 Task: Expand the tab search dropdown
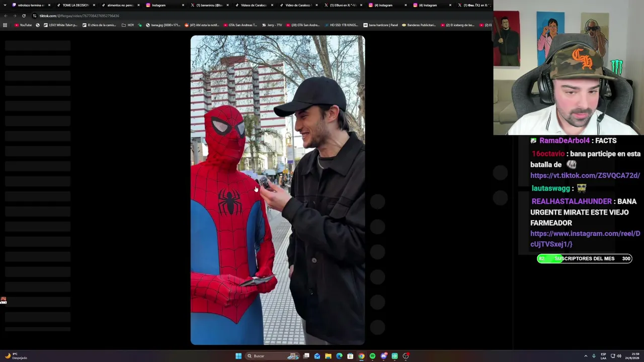6,5
